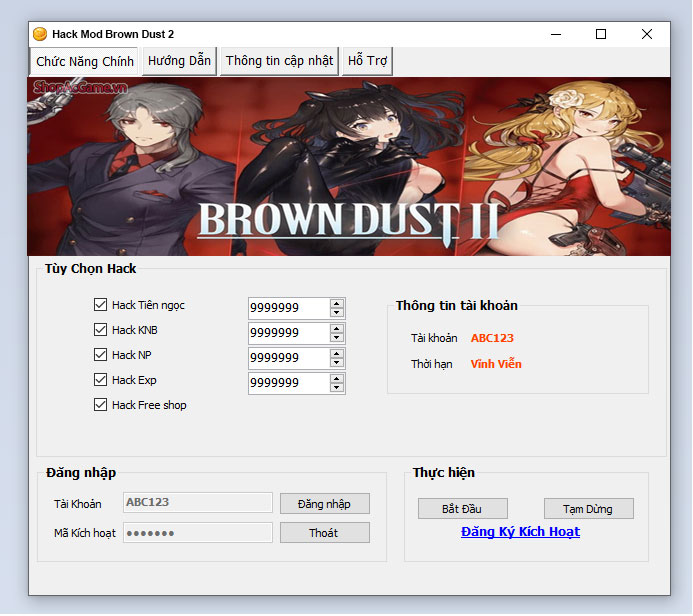Click the Bắt Đầu button
The image size is (693, 616).
tap(462, 509)
